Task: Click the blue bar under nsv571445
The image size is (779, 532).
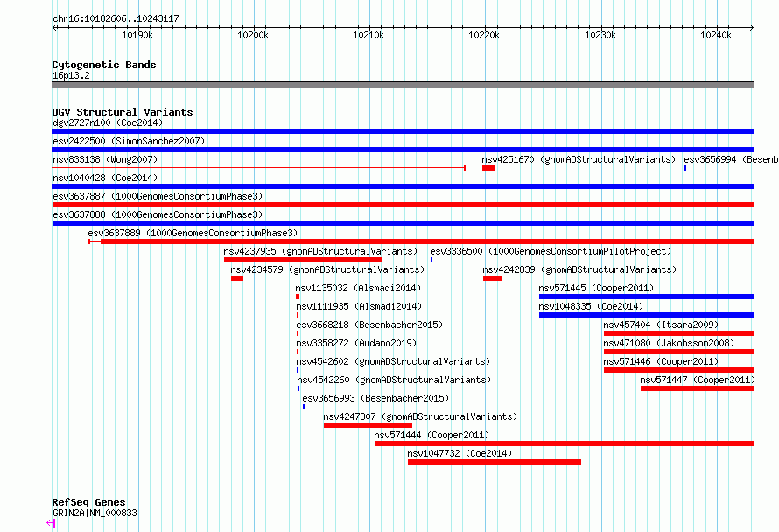Action: coord(647,297)
